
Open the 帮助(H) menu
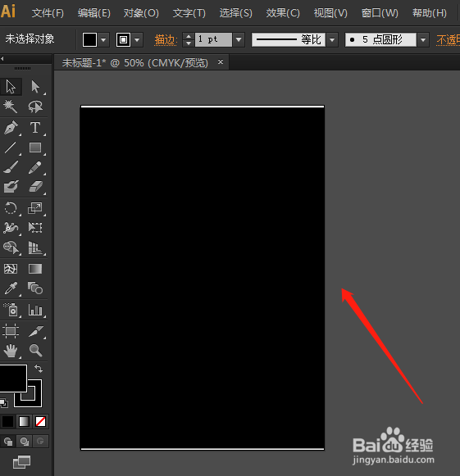(x=430, y=13)
